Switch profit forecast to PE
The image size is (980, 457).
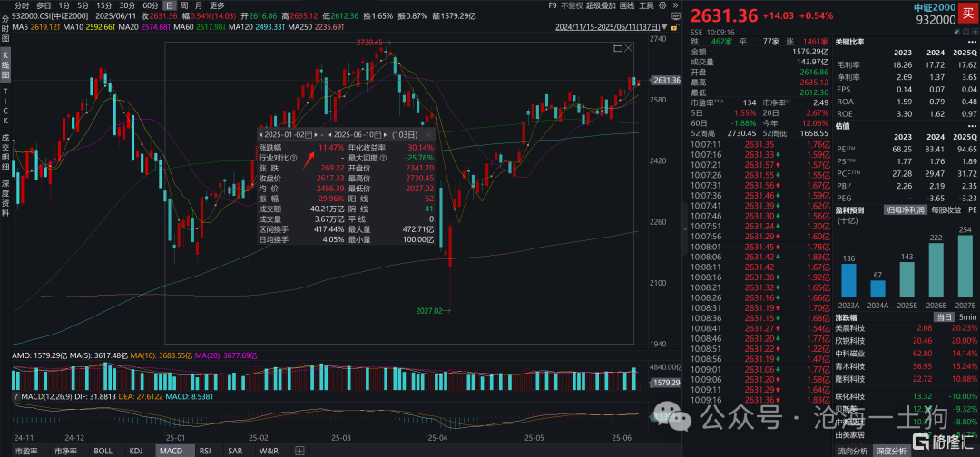[971, 209]
